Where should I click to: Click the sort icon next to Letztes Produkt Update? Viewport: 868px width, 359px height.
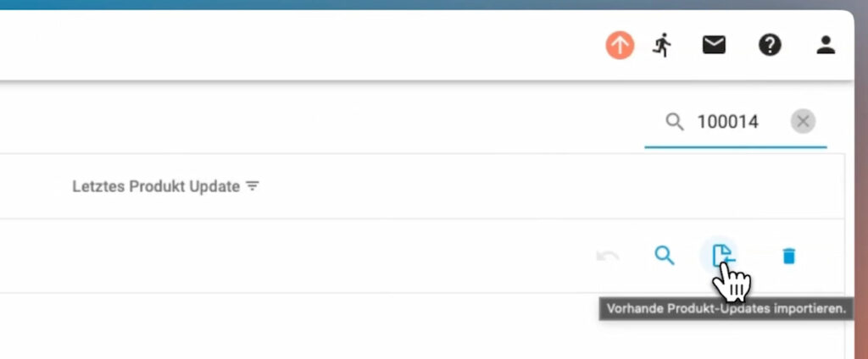coord(252,186)
